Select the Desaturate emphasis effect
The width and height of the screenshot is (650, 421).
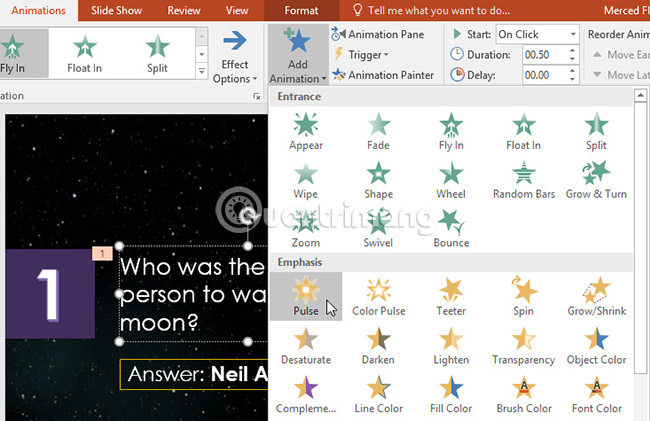306,346
